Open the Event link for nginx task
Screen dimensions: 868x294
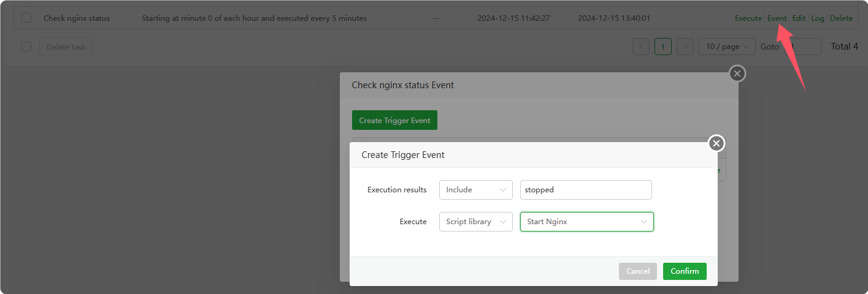tap(777, 18)
